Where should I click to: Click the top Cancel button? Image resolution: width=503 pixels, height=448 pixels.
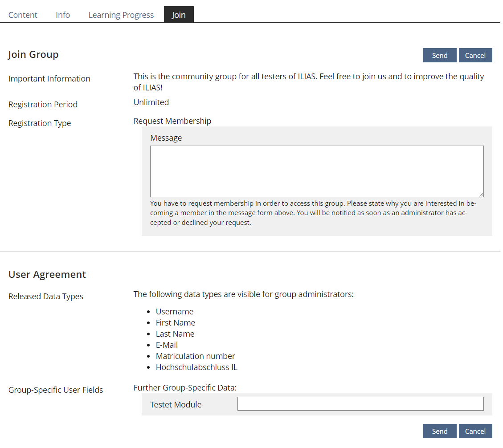[x=475, y=55]
